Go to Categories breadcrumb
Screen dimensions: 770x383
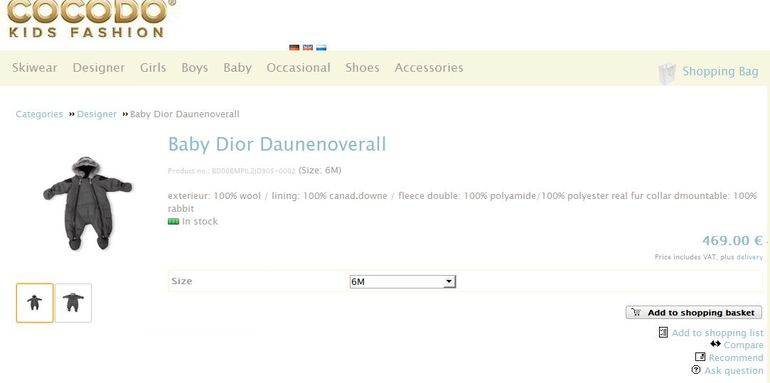39,114
